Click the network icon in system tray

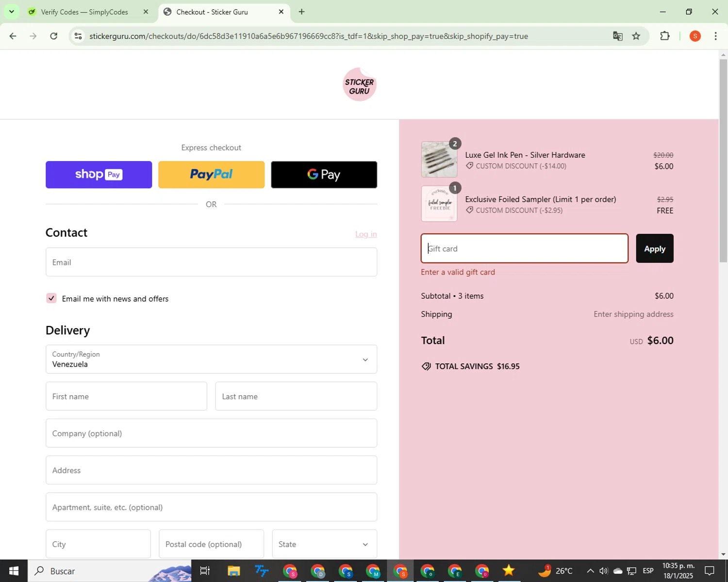click(631, 571)
